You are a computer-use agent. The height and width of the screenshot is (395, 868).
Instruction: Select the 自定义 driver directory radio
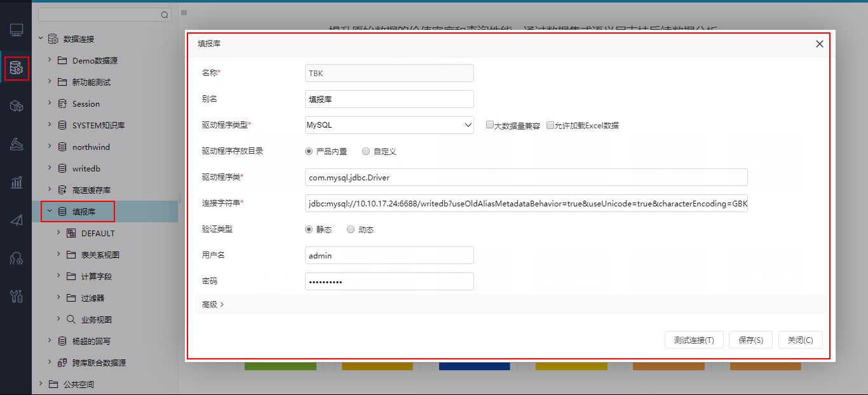(366, 151)
